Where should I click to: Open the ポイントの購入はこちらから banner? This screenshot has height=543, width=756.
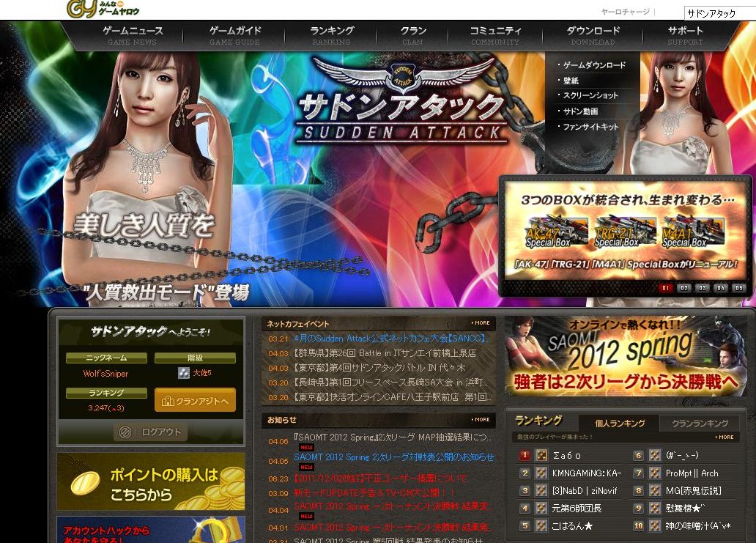(151, 481)
